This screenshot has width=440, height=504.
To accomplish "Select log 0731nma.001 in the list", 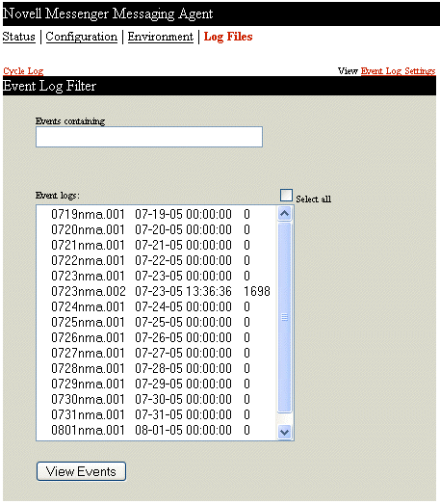I will [156, 414].
